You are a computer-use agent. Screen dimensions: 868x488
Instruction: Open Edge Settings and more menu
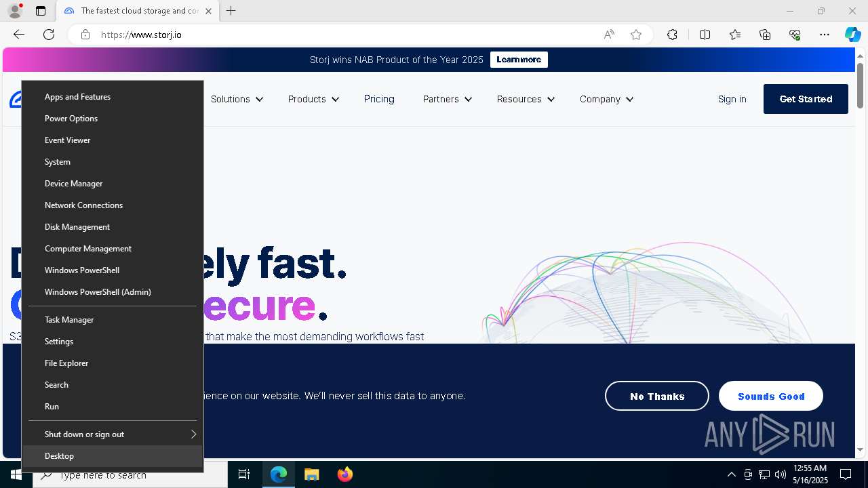pos(825,35)
